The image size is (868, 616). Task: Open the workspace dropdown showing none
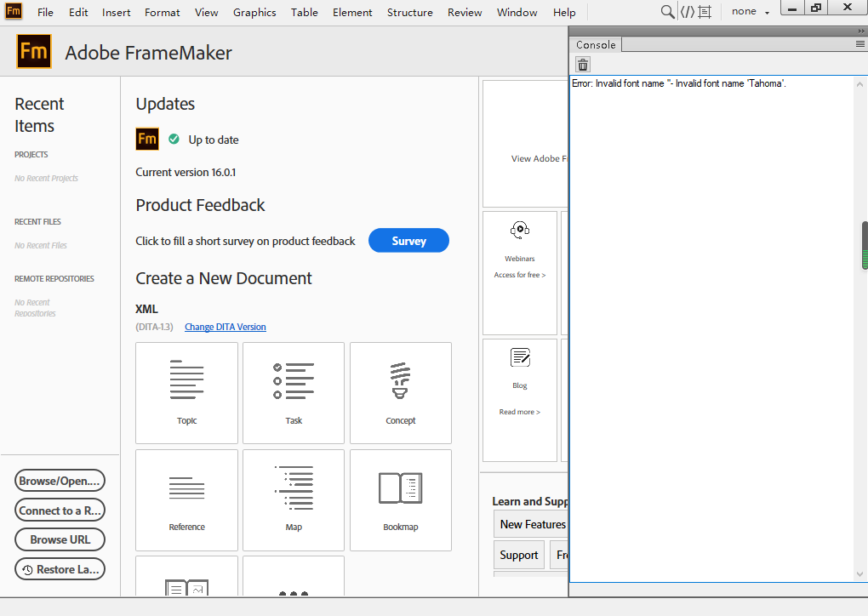click(x=750, y=12)
